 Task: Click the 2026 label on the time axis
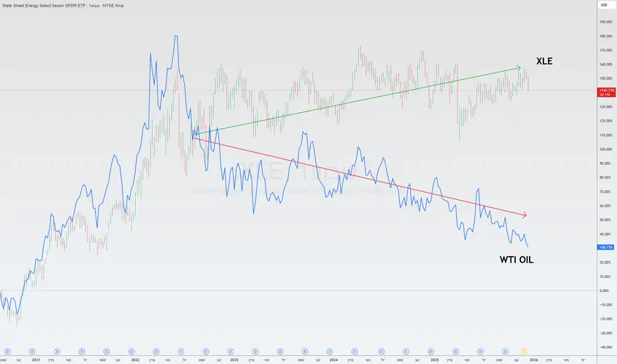[x=534, y=359]
